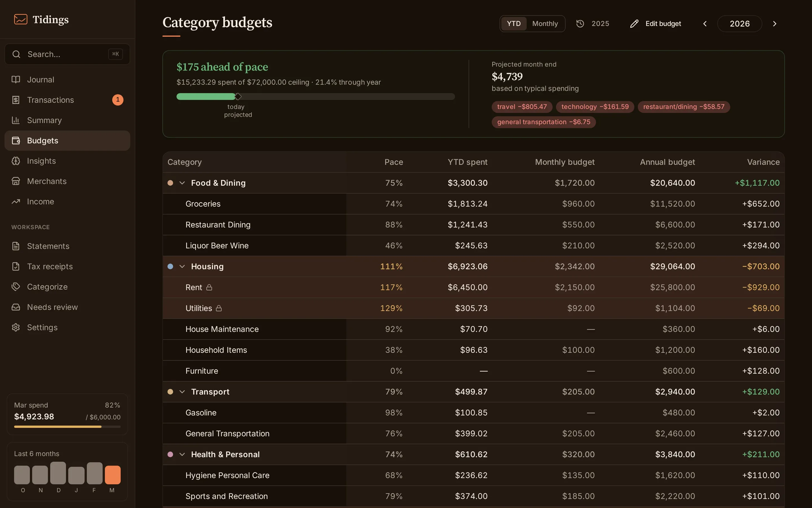This screenshot has width=812, height=508.
Task: Click the Budgets wallet icon
Action: click(16, 141)
